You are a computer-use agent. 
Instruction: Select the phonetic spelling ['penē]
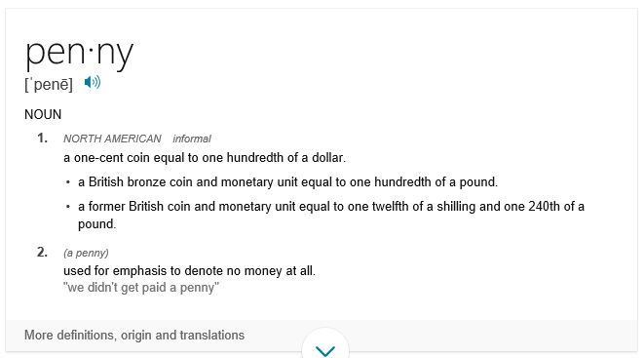pos(49,84)
